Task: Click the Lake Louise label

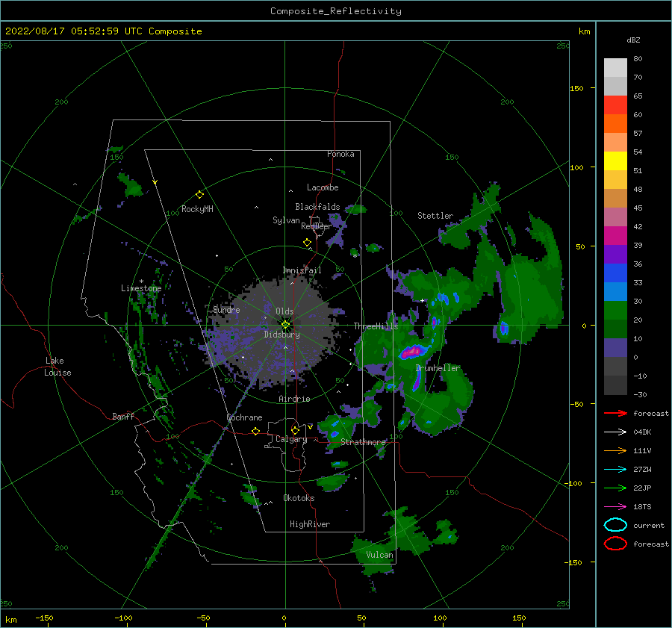Action: [57, 367]
